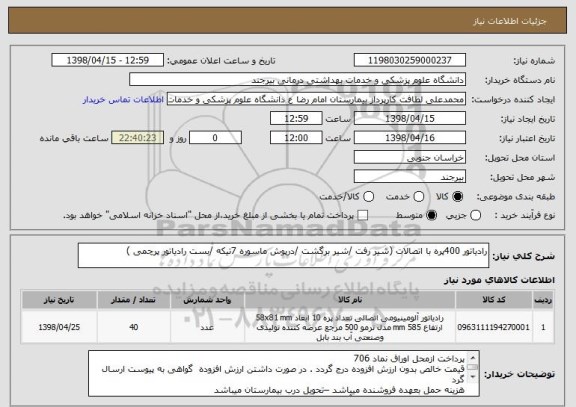Click the validity date field 1398/04/16
The height and width of the screenshot is (407, 576).
pos(410,138)
